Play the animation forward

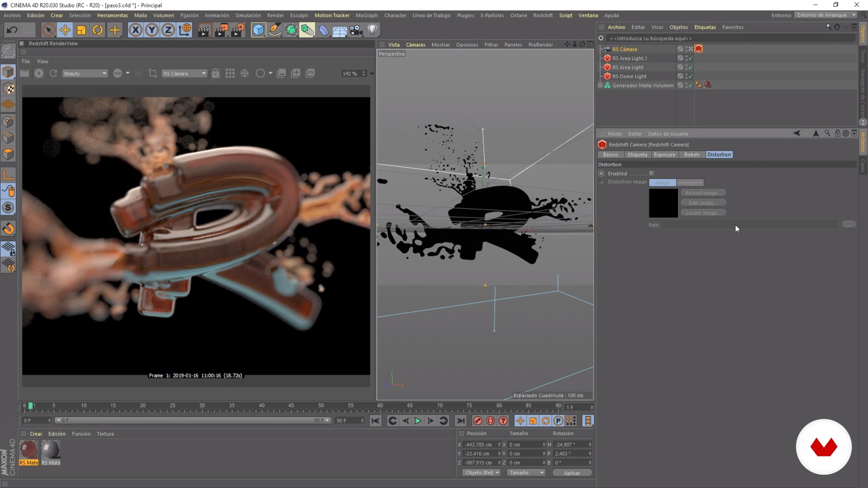418,421
